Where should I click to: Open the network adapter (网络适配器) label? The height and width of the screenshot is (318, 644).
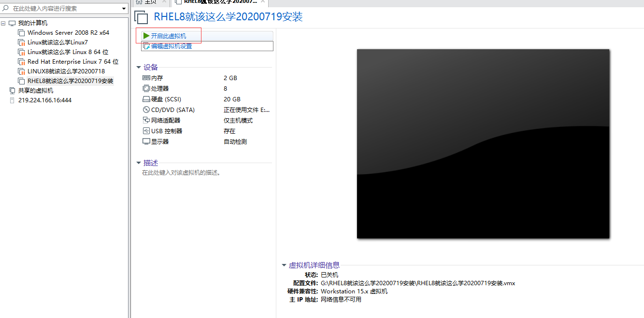[166, 120]
